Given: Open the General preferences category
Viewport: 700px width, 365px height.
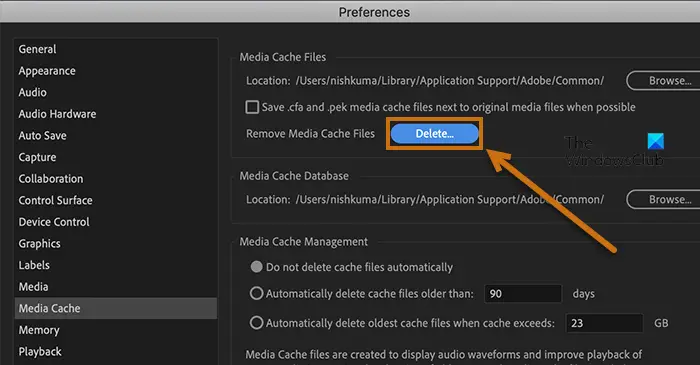Looking at the screenshot, I should (x=38, y=49).
